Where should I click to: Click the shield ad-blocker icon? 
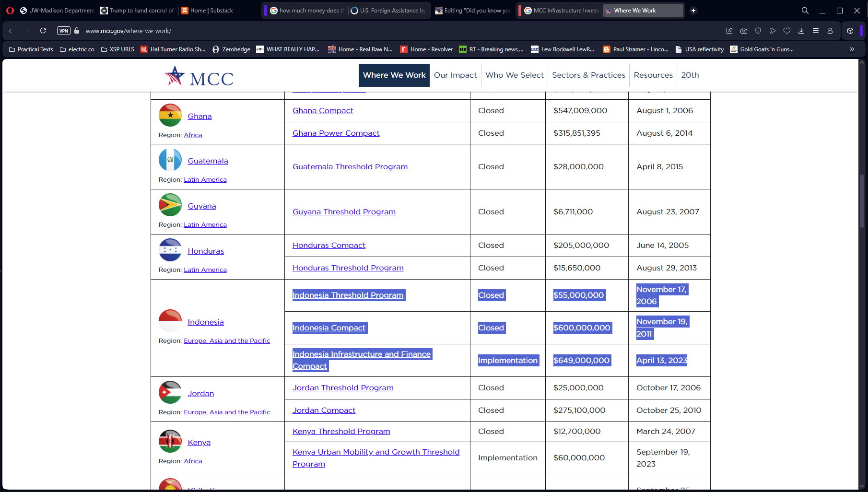click(758, 31)
